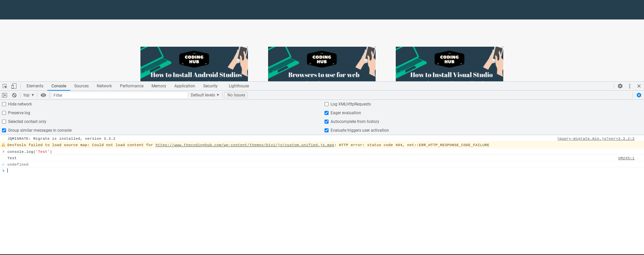The image size is (644, 255).
Task: Clear console using the ban icon
Action: [x=14, y=95]
